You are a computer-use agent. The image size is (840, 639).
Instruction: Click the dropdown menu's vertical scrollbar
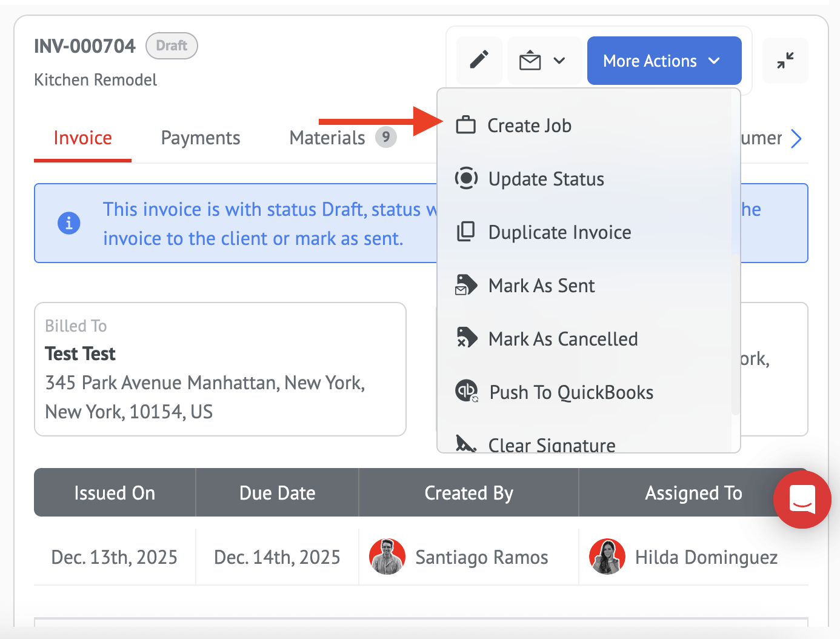coord(735,333)
